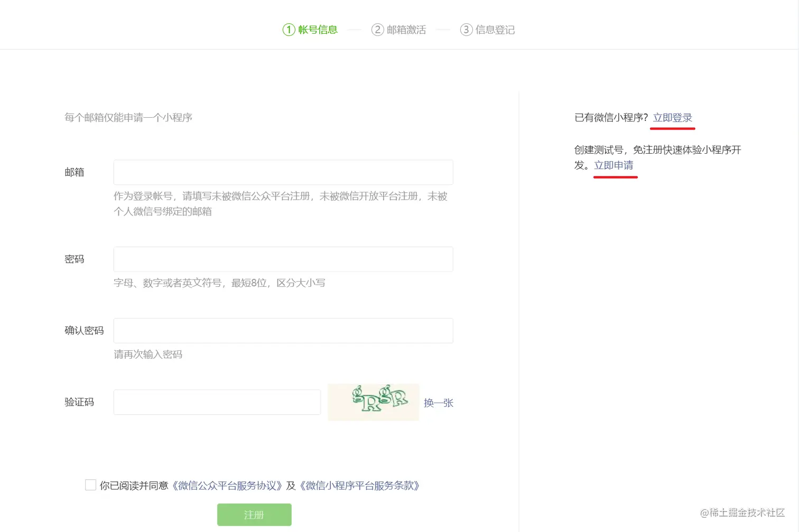Open the 《微信公众平台服务协议》 link
This screenshot has width=799, height=532.
tap(227, 486)
